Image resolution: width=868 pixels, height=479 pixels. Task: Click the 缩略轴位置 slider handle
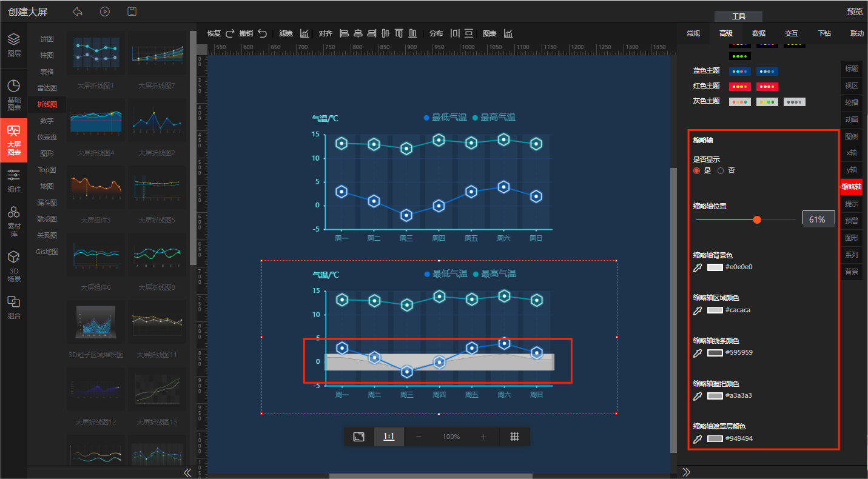pos(757,219)
